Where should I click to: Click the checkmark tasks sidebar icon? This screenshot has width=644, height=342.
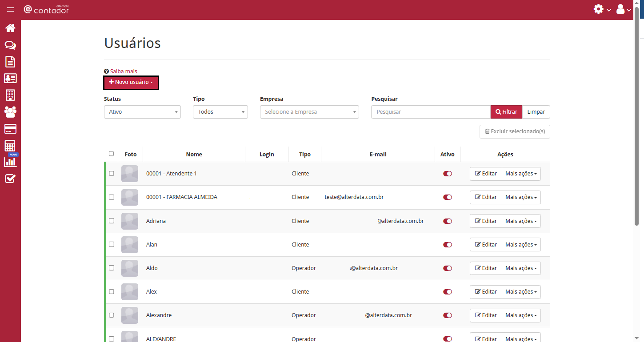pos(10,179)
